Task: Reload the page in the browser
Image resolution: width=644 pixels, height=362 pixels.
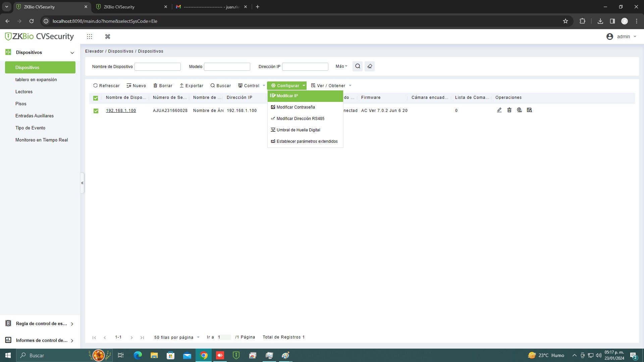Action: click(32, 21)
